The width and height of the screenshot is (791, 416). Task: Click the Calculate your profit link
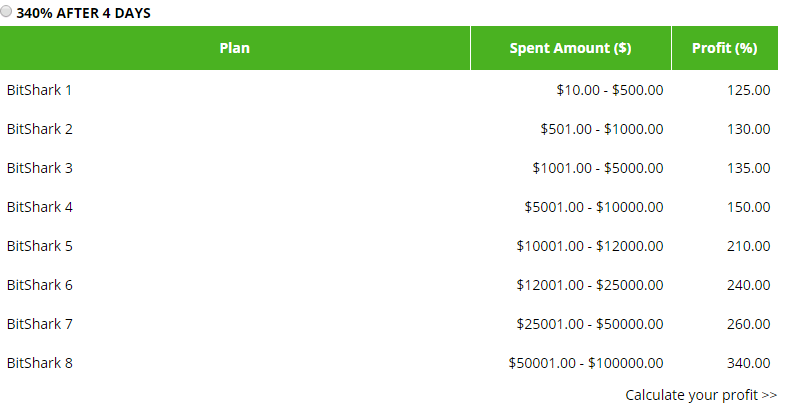700,395
